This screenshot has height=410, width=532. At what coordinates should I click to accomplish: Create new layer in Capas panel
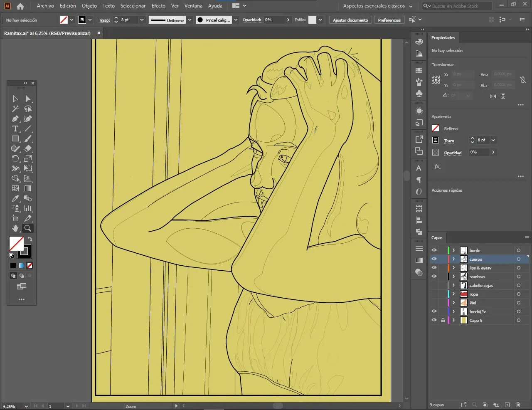point(507,405)
